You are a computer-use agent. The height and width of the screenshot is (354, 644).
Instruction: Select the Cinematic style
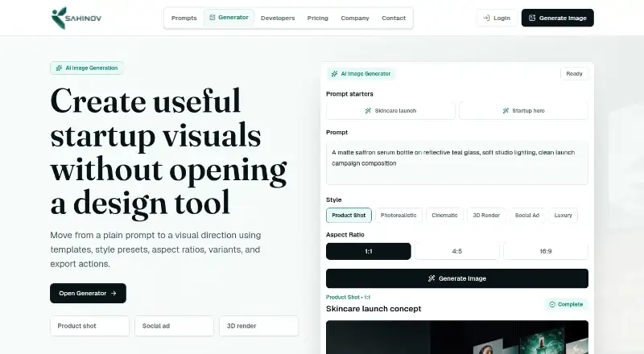[x=444, y=215]
